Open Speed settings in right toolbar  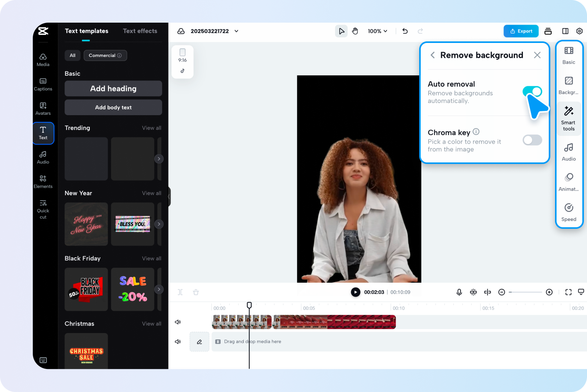pyautogui.click(x=569, y=212)
